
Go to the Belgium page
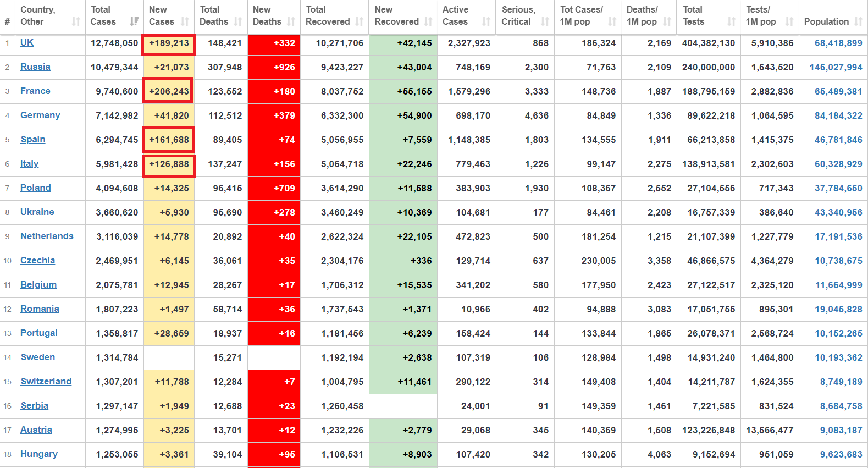38,284
